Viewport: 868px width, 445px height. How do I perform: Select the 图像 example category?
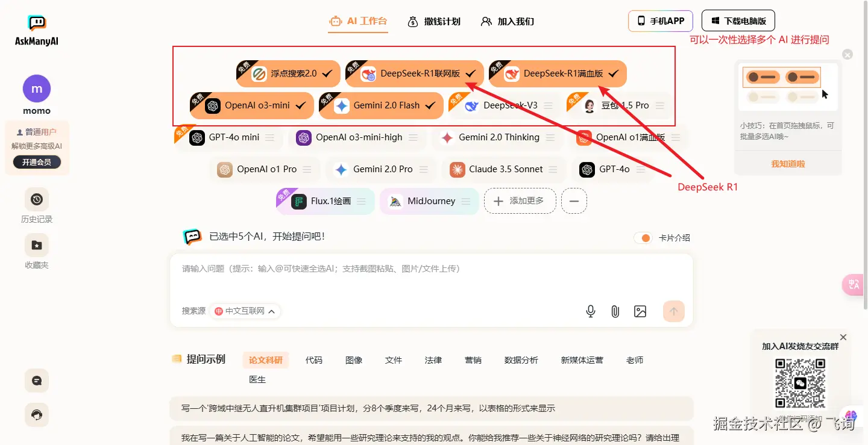click(x=354, y=360)
